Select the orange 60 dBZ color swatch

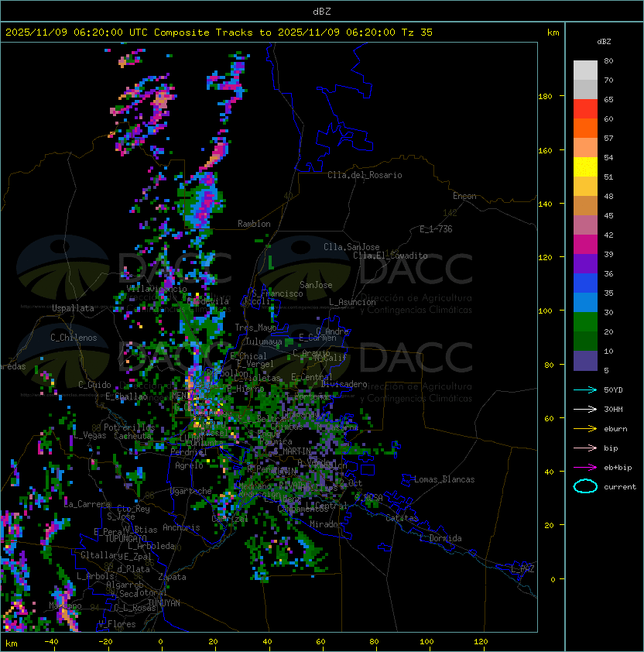coord(585,128)
